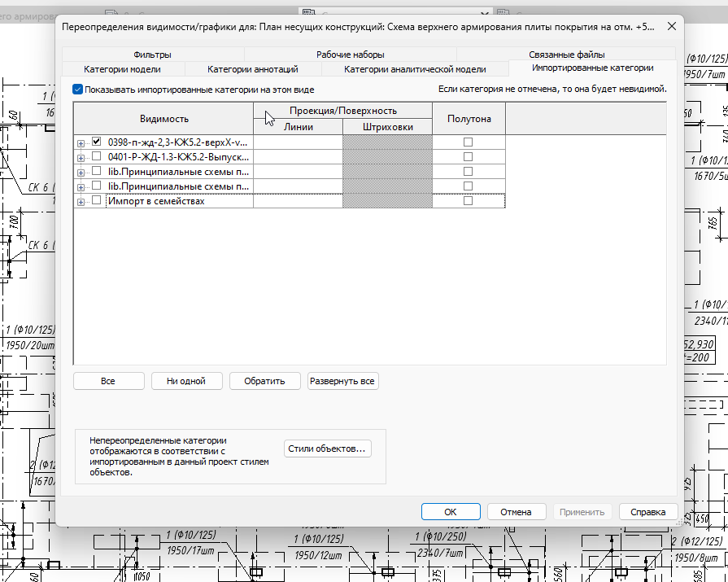
Task: Open the Связанные файлы tab
Action: click(x=566, y=55)
